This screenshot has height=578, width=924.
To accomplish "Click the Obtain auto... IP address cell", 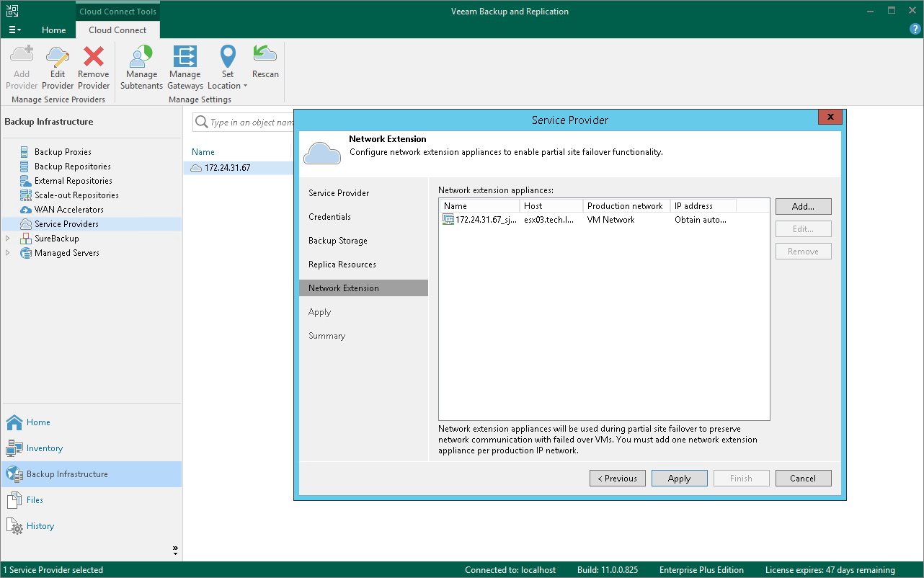I will (701, 220).
